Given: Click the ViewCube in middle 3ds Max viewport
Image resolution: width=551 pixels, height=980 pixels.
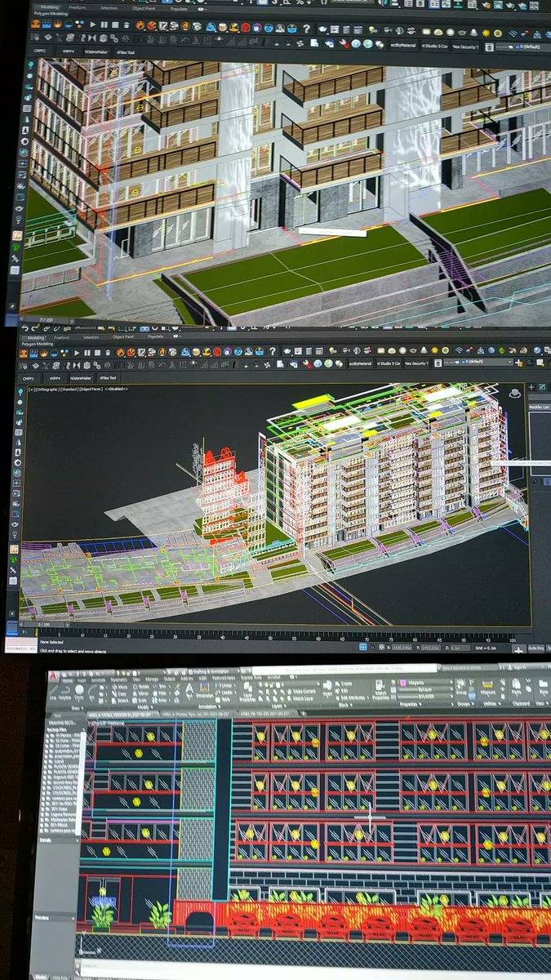Looking at the screenshot, I should (x=515, y=393).
